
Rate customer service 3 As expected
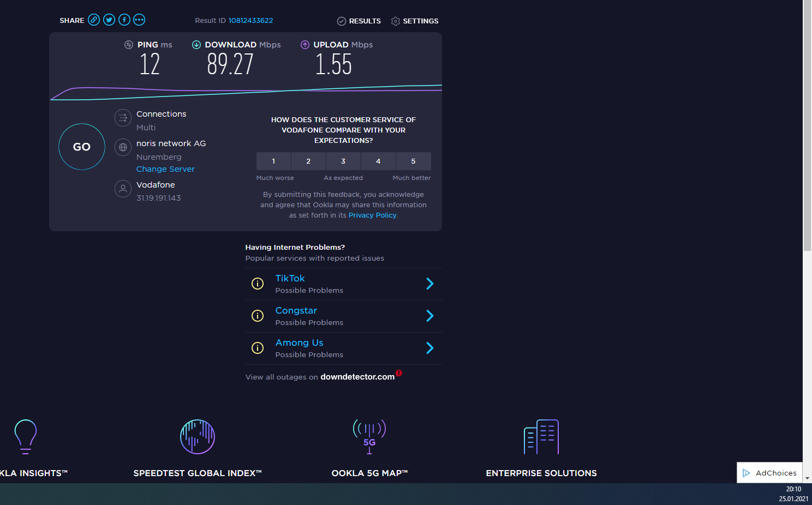point(343,161)
